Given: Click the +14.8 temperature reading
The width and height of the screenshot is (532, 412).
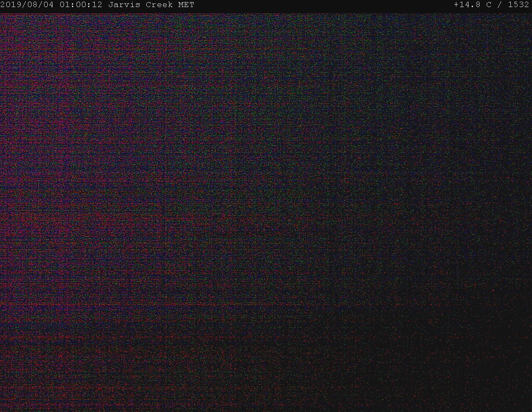Looking at the screenshot, I should 467,5.
